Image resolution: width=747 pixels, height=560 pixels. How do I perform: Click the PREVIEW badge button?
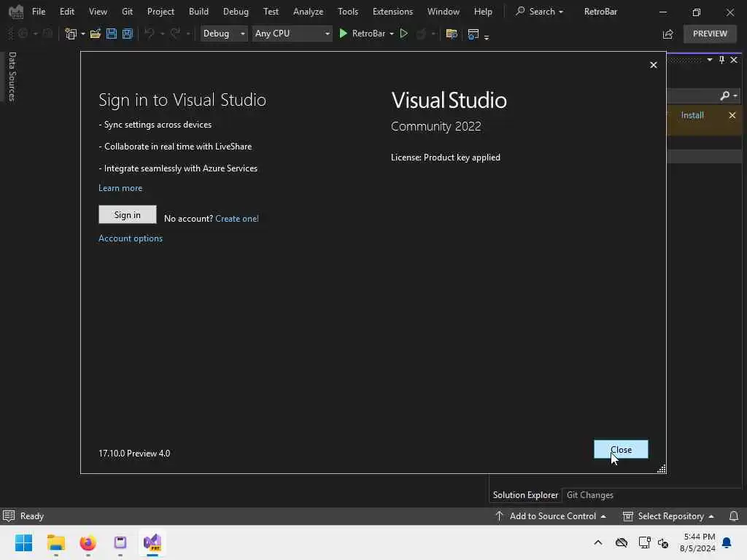click(x=710, y=34)
